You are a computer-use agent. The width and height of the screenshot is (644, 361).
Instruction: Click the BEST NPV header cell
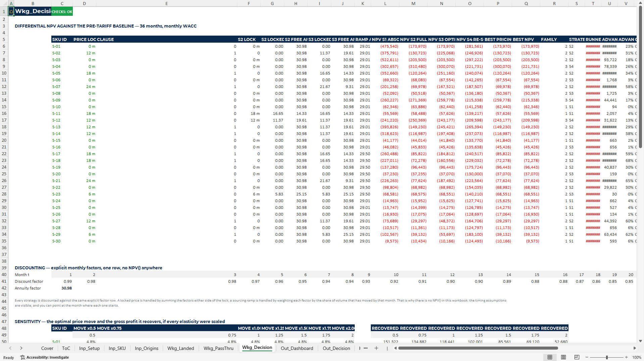click(526, 39)
